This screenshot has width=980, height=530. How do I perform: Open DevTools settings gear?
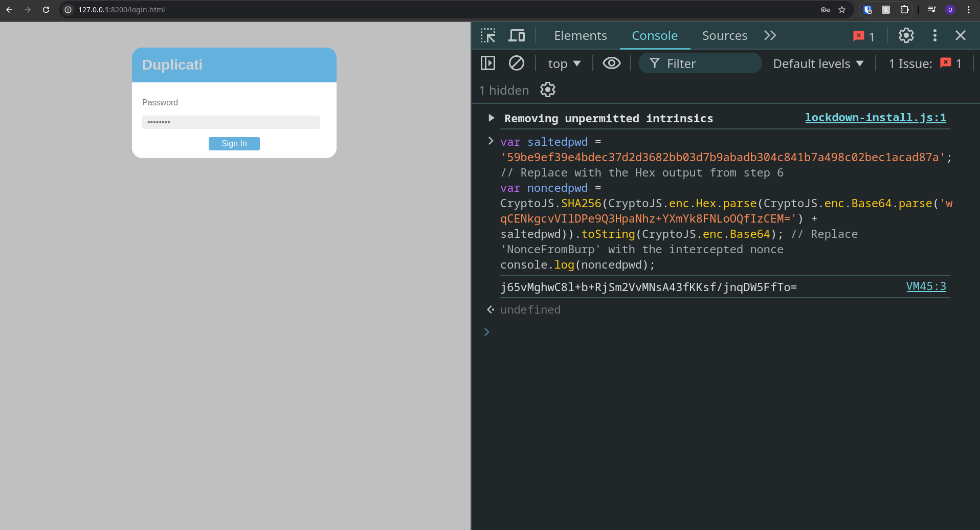click(906, 35)
